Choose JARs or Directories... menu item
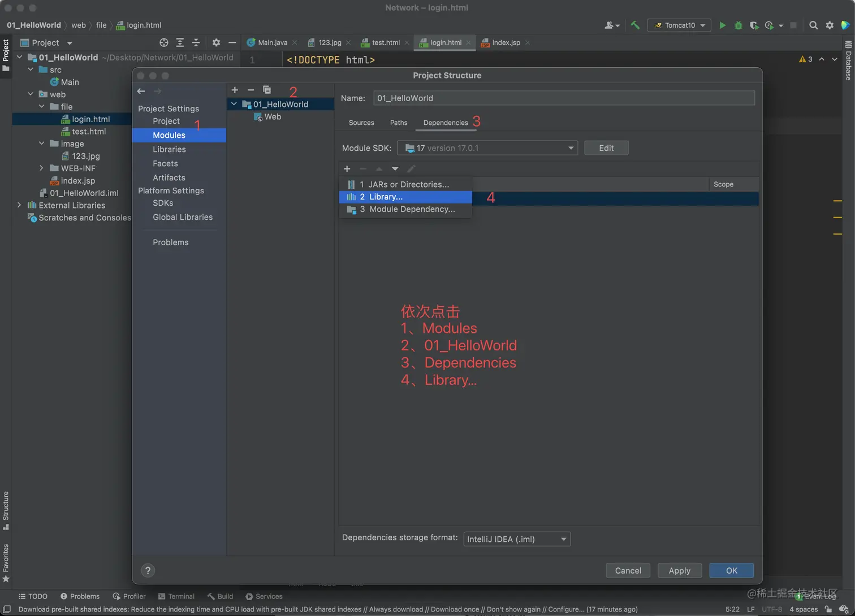 [x=405, y=184]
